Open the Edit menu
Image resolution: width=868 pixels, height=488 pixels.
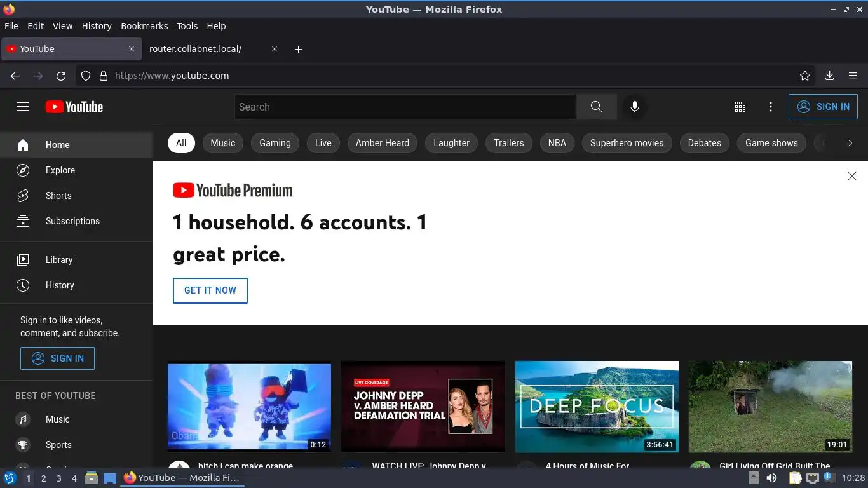36,26
